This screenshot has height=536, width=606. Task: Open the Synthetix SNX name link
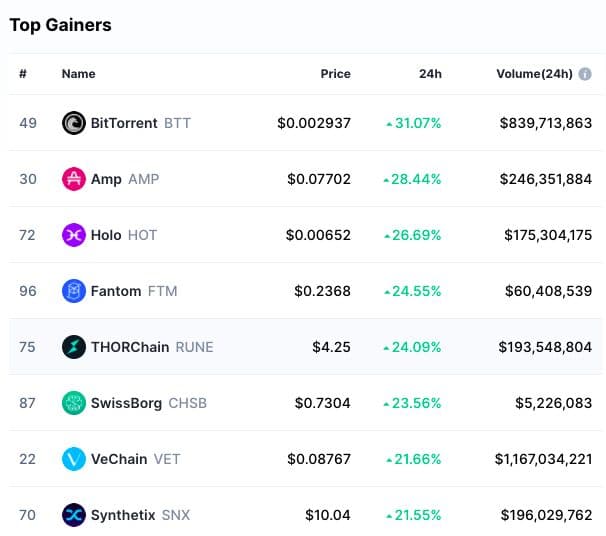coord(140,515)
